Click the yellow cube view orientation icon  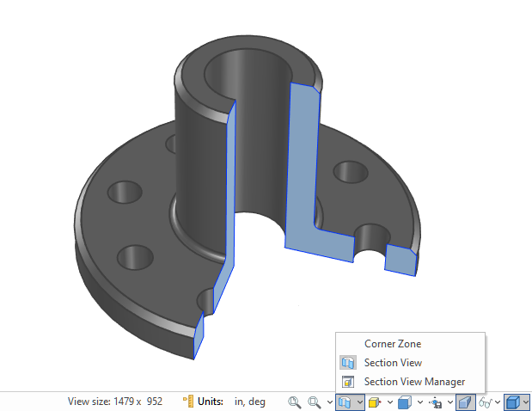point(374,402)
